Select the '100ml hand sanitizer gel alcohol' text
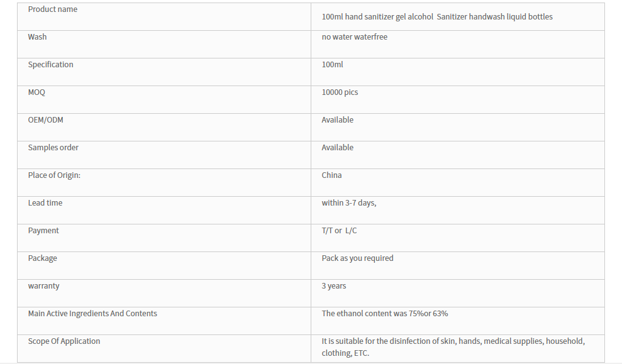Viewport: 622px width, 364px height. pos(377,16)
